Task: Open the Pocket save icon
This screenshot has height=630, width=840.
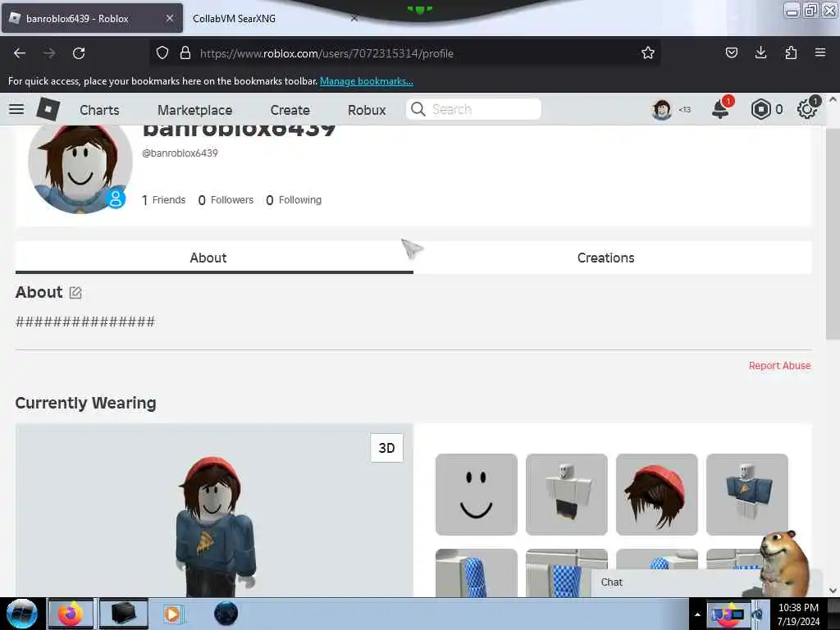Action: click(x=731, y=52)
